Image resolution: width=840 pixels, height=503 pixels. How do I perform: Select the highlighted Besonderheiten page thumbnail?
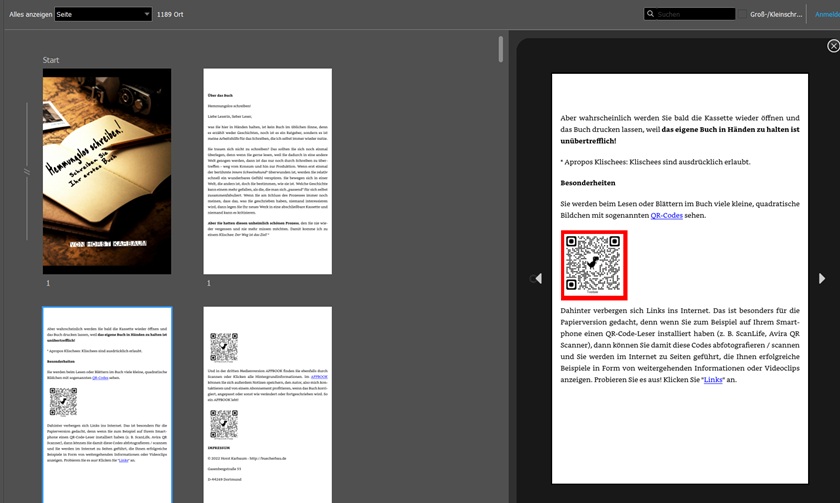(107, 405)
